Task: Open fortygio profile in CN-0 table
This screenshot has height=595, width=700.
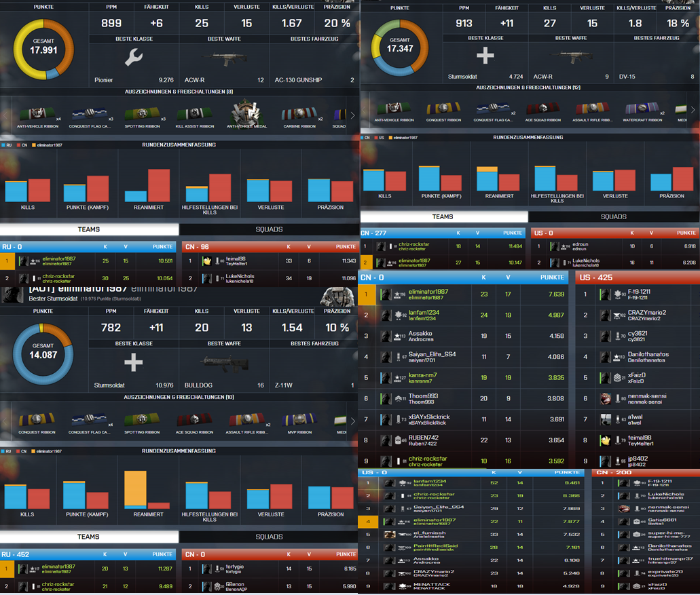Action: click(235, 569)
